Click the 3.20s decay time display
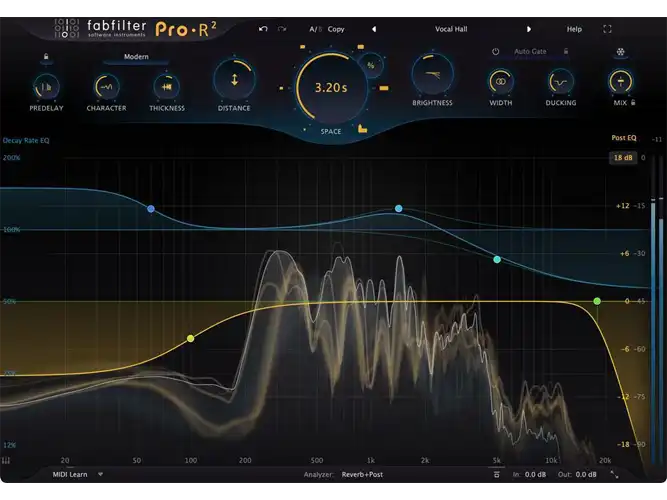Viewport: 667px width, 500px height. pyautogui.click(x=331, y=88)
